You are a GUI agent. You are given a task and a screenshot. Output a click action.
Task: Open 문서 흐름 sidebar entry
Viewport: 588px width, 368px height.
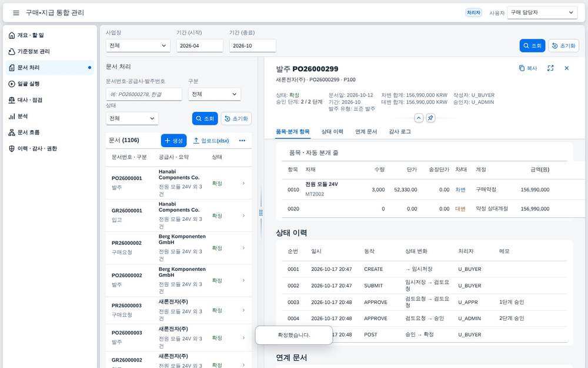(x=50, y=132)
